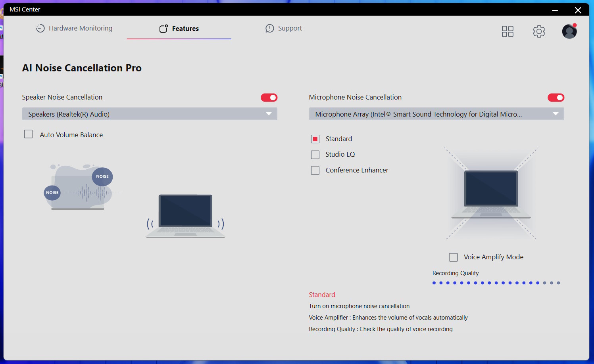
Task: Click the red Standard description heading
Action: [322, 295]
